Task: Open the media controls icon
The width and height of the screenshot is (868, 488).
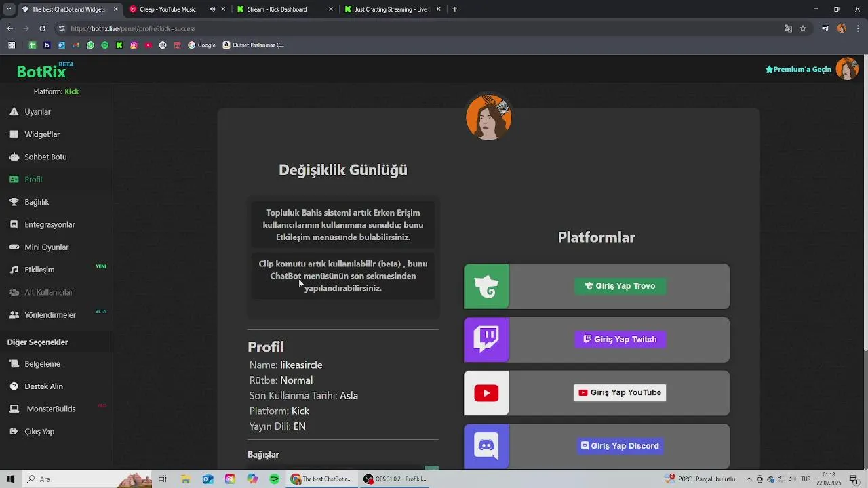Action: pos(825,28)
